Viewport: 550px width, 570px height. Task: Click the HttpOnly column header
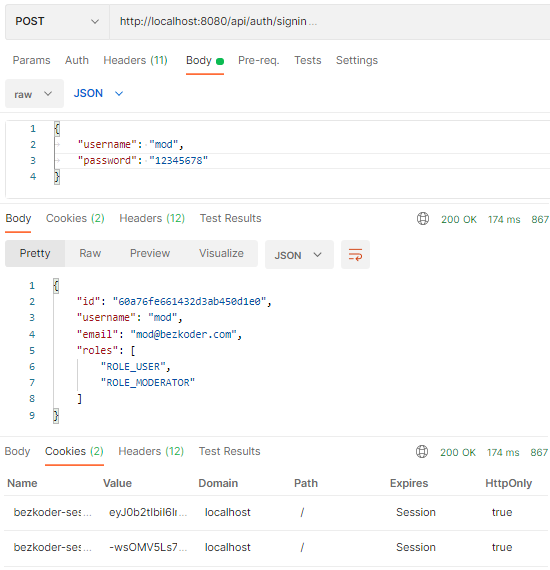508,483
